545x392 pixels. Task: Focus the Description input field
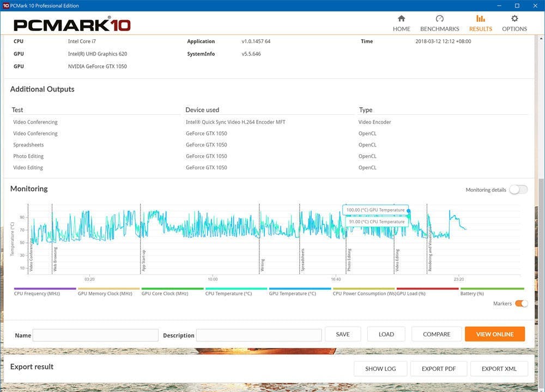click(259, 335)
